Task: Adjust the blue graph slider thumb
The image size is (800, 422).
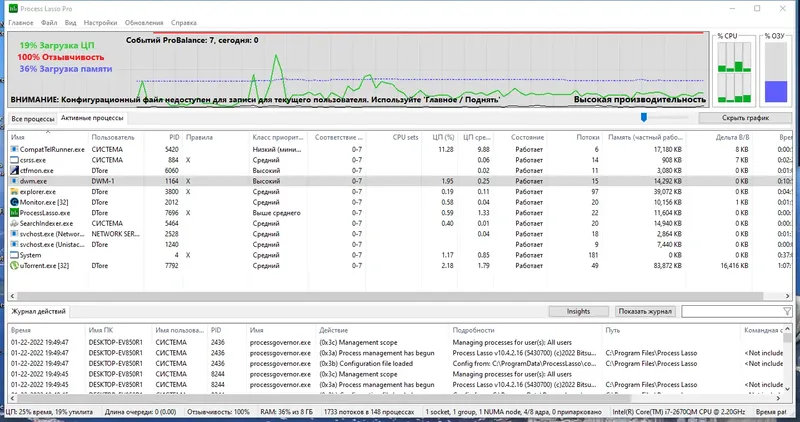Action: pos(644,117)
